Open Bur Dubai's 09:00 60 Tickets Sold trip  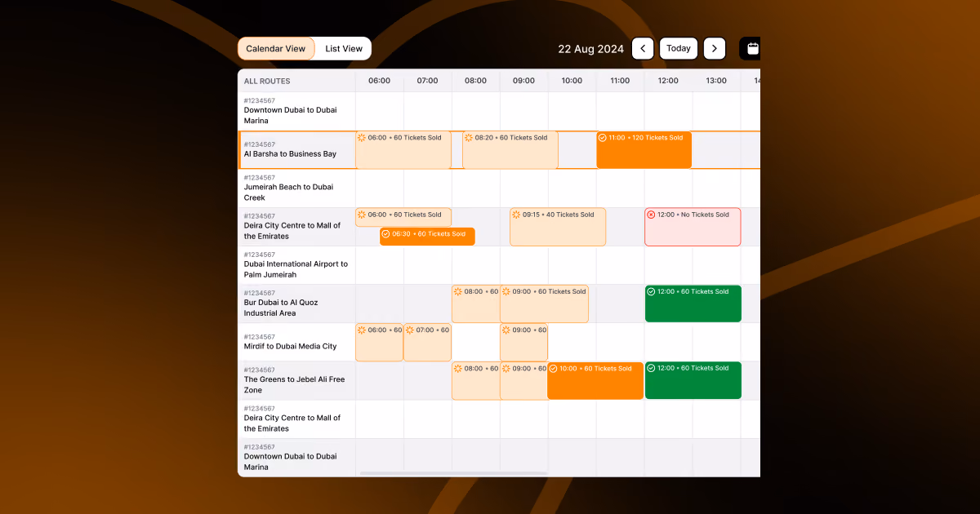[544, 304]
